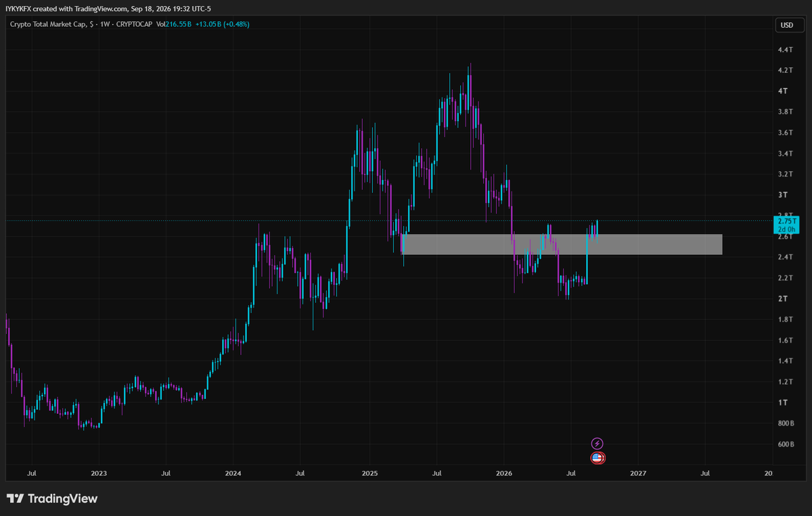This screenshot has height=516, width=812.
Task: Click the "2023" time axis label
Action: tap(99, 475)
